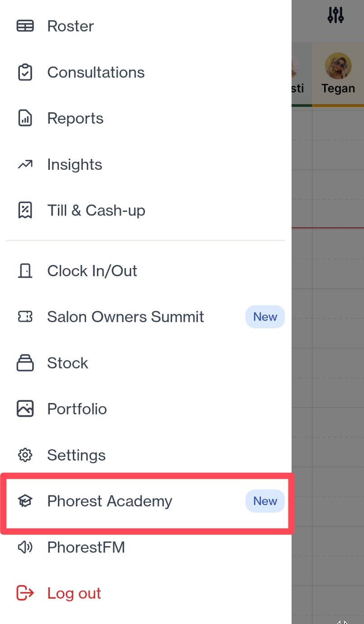
Task: Click the Stock box icon
Action: coord(25,363)
